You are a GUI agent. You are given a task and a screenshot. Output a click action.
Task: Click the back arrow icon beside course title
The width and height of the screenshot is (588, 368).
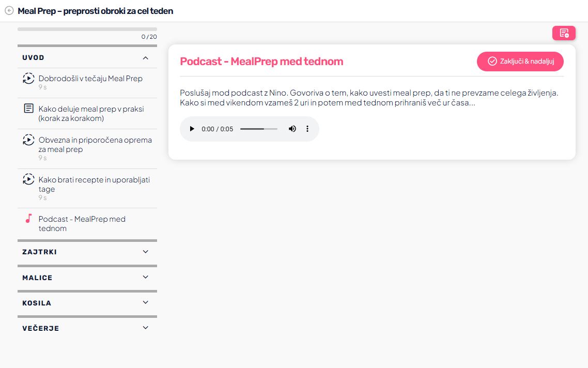9,11
